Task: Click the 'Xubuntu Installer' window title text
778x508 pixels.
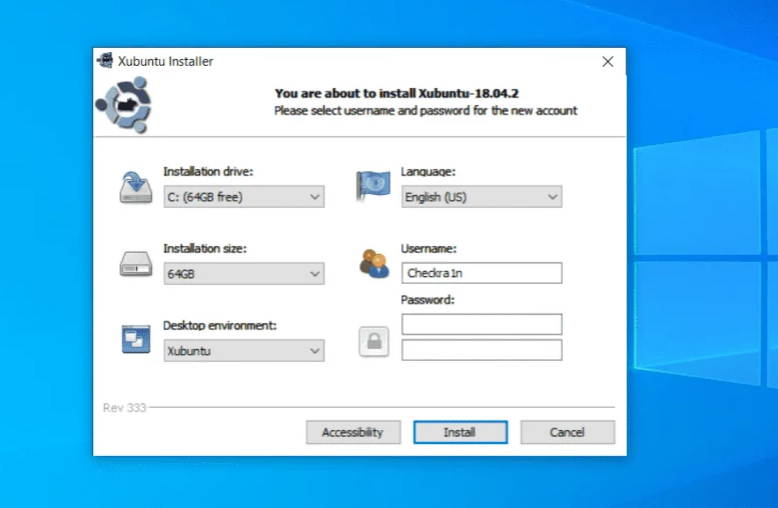Action: point(165,62)
